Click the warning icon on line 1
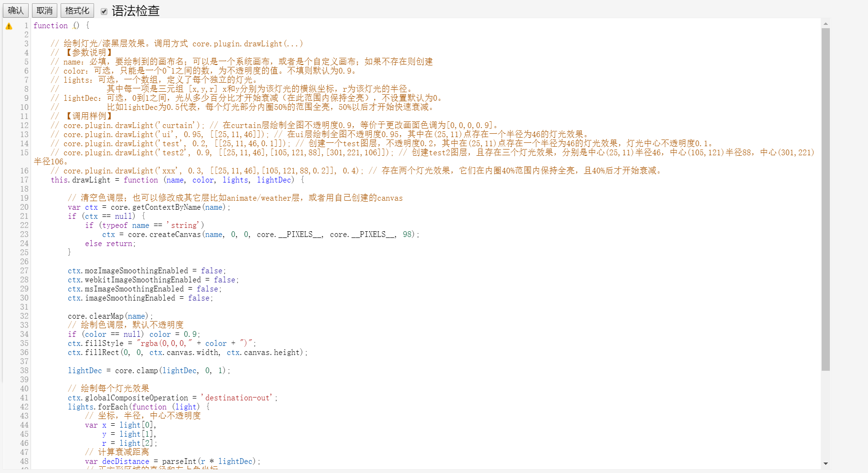 click(x=9, y=26)
